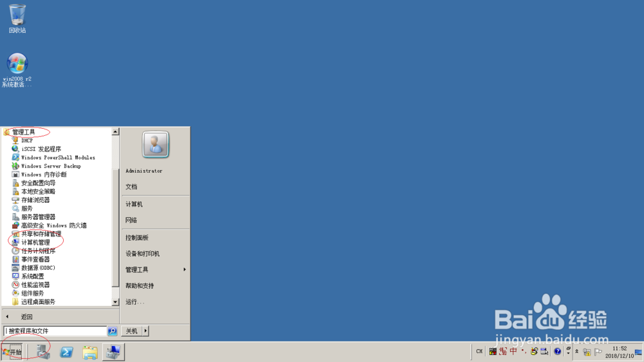Expand the 远程桌面服务 folder
Viewport: 644px width, 362px height.
(33, 301)
